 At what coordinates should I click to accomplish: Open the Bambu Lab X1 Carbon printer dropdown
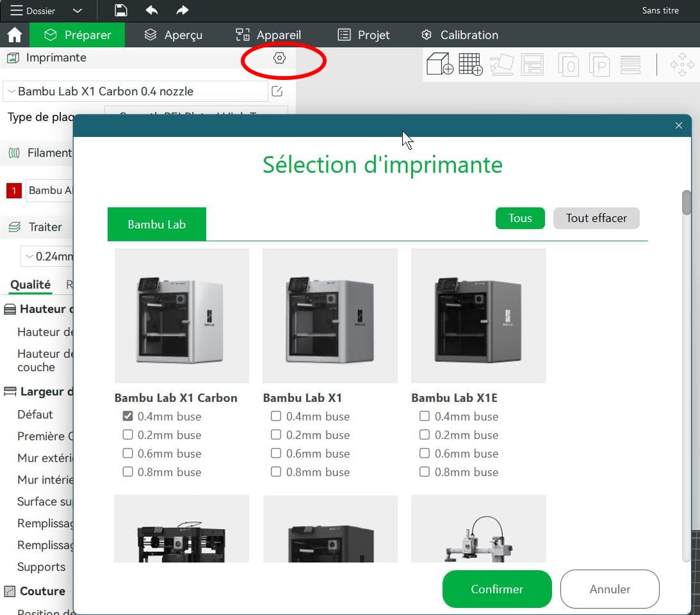click(x=135, y=92)
